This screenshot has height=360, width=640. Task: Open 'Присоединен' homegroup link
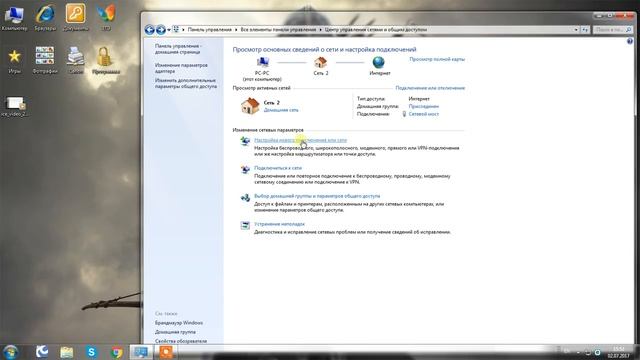tap(424, 106)
